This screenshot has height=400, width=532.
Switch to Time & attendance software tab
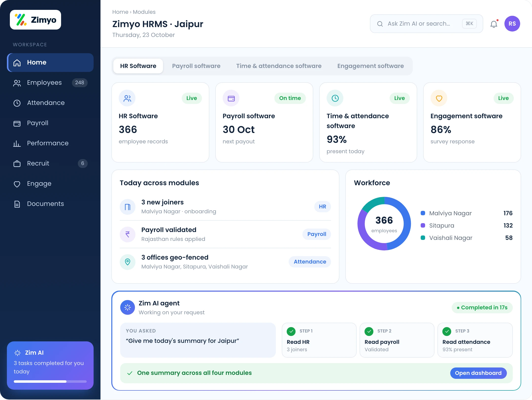point(279,66)
